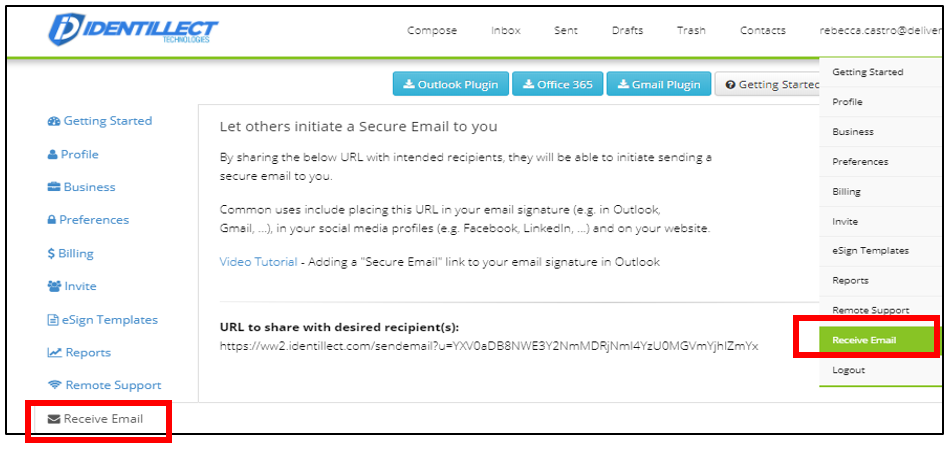Click the Invite group icon in sidebar
The image size is (946, 450).
coord(54,287)
